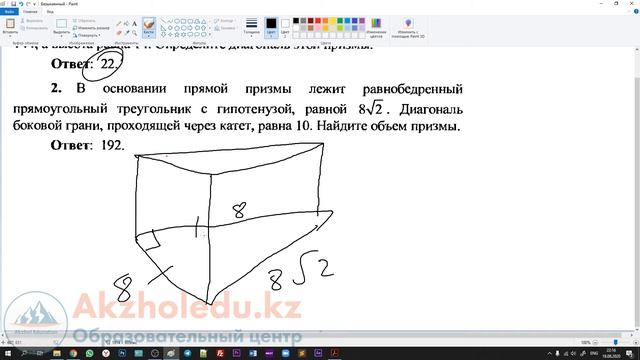Viewport: 640px width, 360px height.
Task: Select the Color picker eyedropper tool
Action: coord(127,33)
